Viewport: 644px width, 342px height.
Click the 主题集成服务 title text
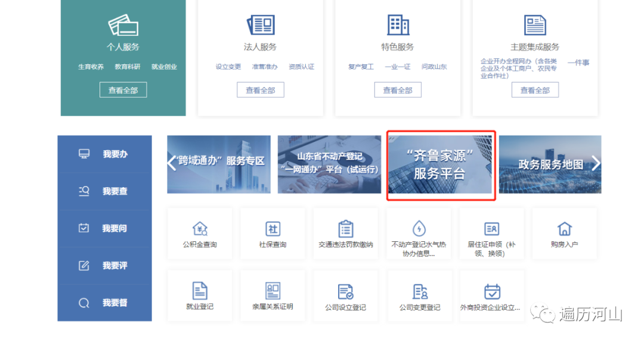535,47
